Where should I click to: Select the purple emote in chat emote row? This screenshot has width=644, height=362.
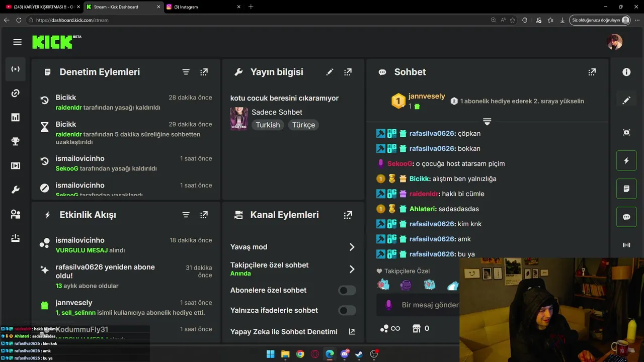point(406,285)
